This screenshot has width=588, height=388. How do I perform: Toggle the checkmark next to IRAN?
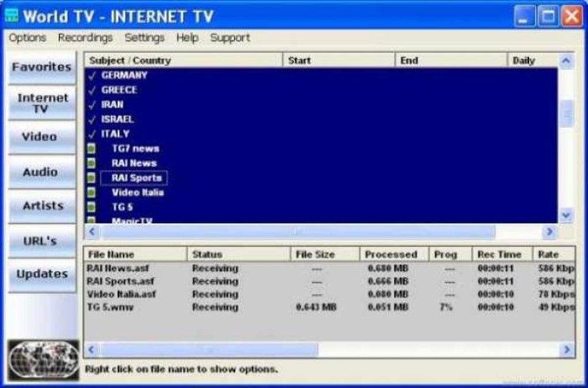click(x=92, y=104)
